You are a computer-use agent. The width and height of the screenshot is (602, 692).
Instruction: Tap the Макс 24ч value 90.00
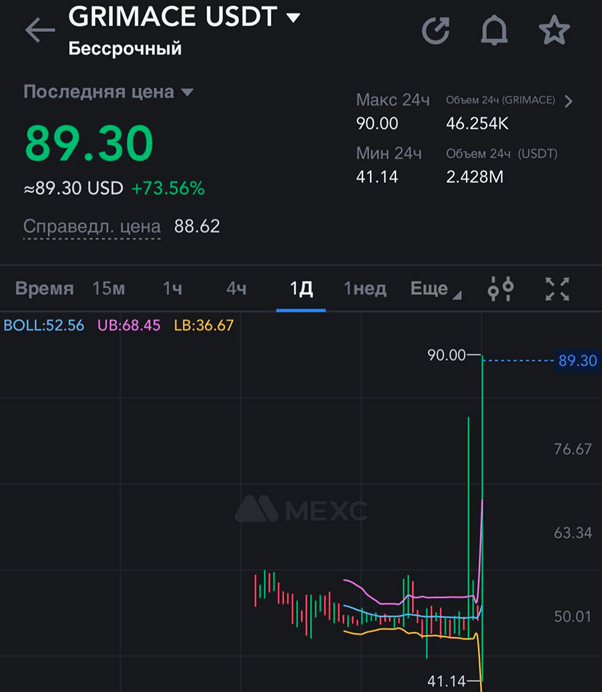(x=377, y=123)
